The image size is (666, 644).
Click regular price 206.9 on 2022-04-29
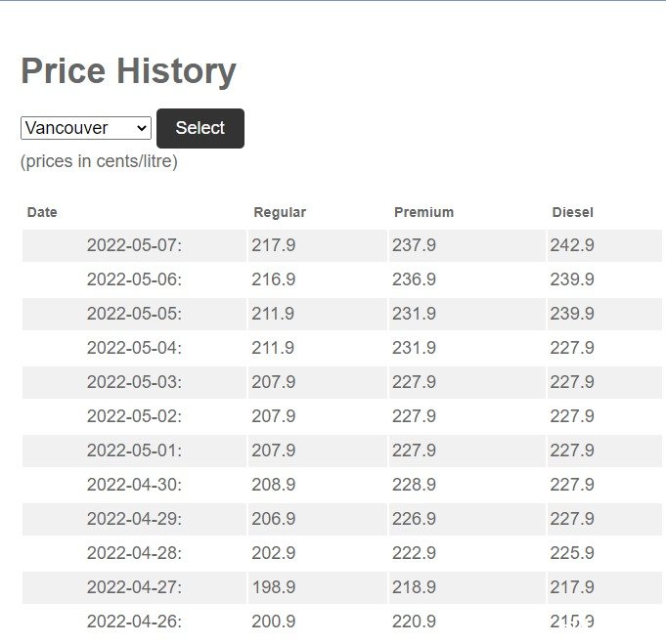point(273,519)
